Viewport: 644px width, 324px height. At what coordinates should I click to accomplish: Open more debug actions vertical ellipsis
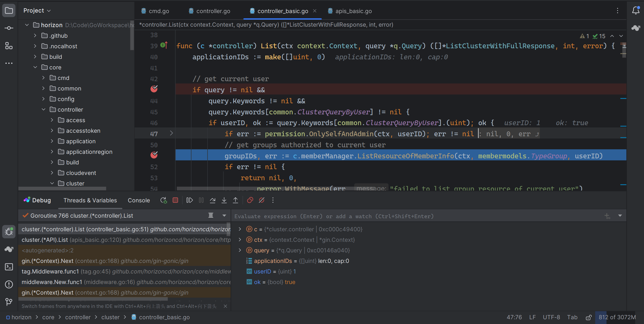click(273, 200)
